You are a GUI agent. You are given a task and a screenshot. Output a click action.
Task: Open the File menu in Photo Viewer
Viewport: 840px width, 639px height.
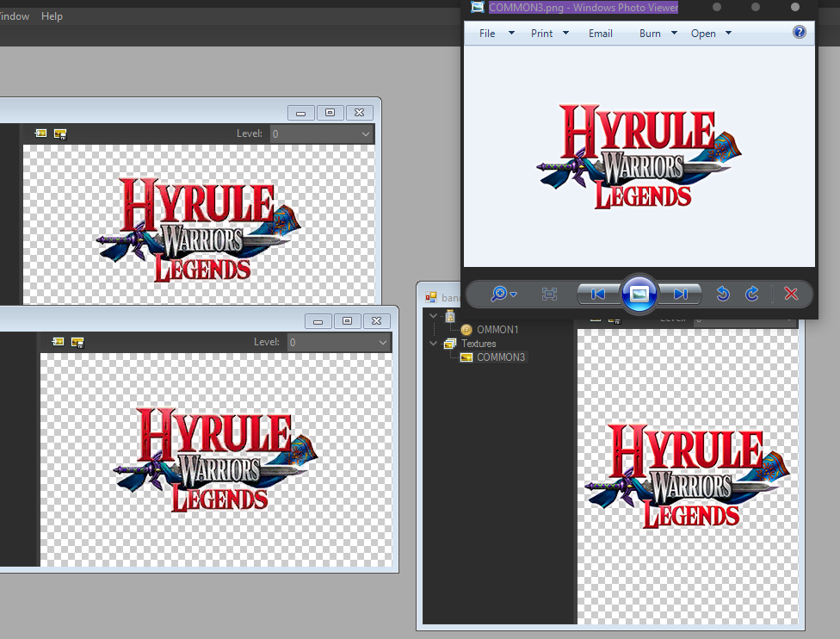pos(486,33)
